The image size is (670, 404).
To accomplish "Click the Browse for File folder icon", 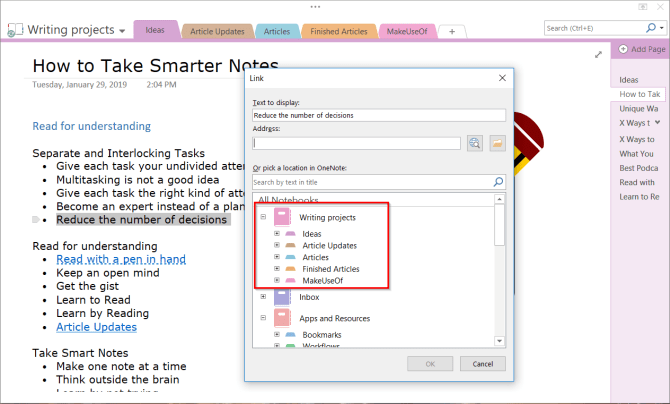I will click(497, 143).
